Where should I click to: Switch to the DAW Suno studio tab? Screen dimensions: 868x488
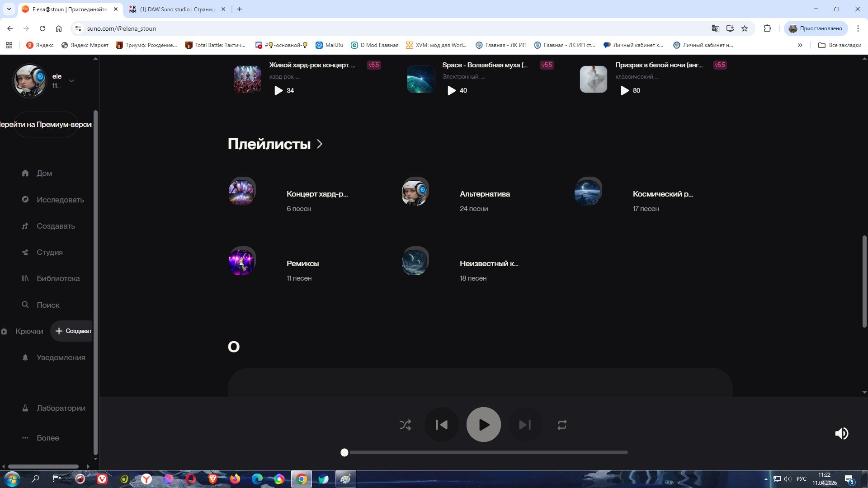coord(177,9)
